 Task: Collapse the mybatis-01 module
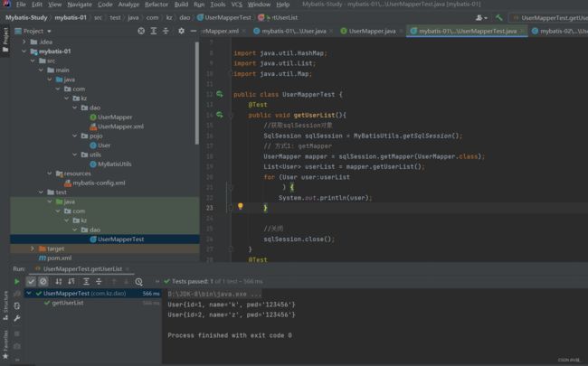tap(24, 51)
